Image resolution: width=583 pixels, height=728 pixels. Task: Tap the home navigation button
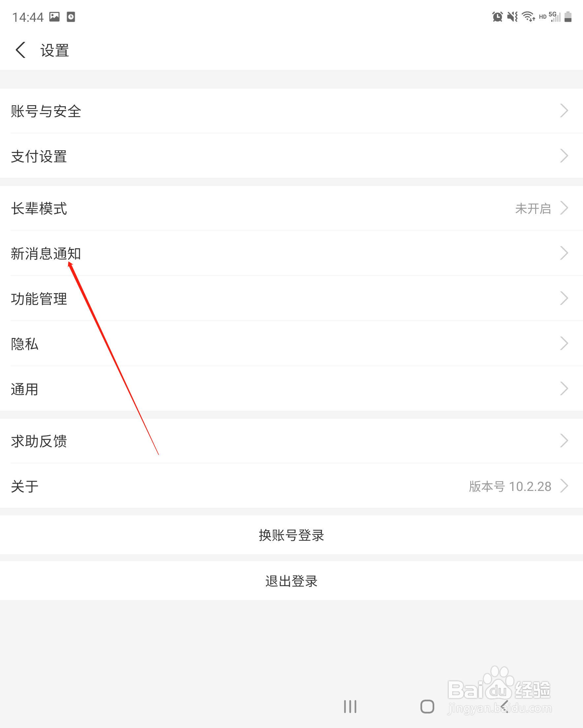click(427, 706)
